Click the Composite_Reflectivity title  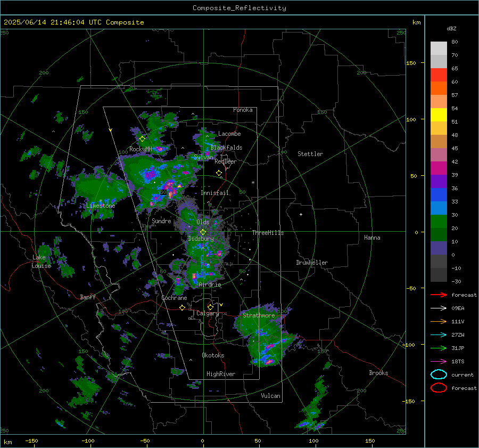(239, 8)
